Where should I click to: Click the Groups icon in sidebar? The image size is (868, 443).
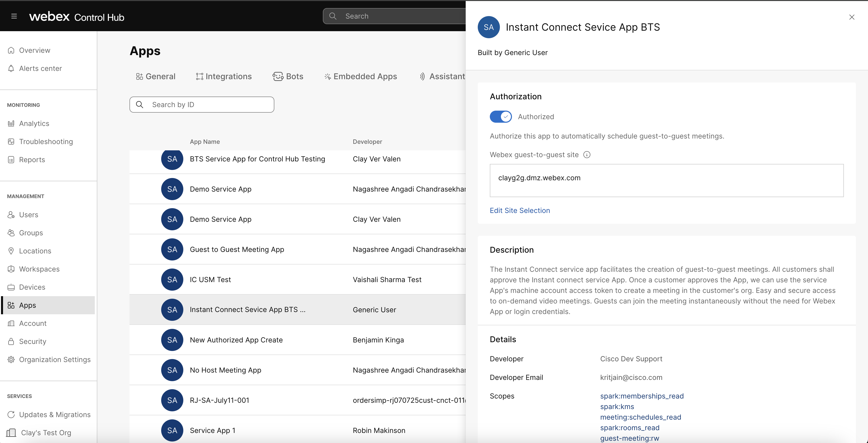click(x=11, y=233)
